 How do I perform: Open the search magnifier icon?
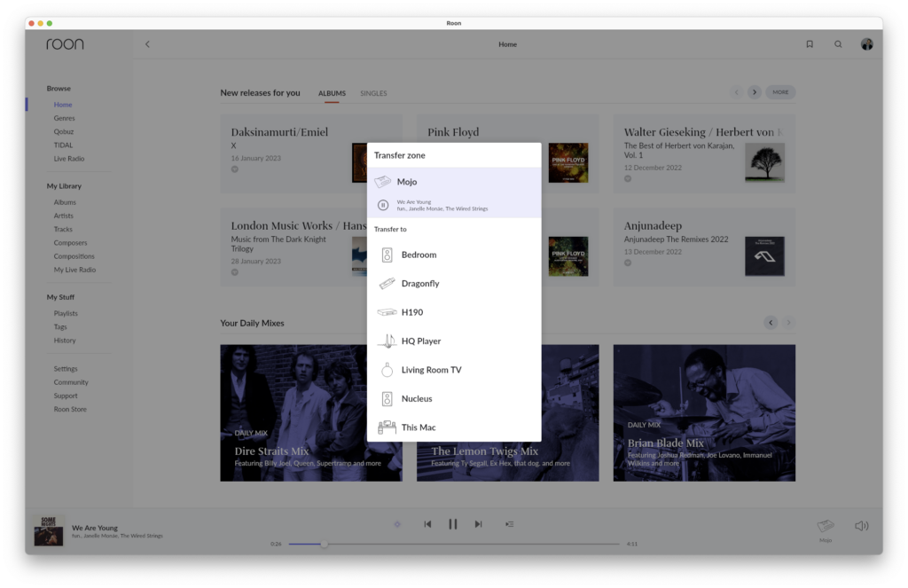pos(838,44)
